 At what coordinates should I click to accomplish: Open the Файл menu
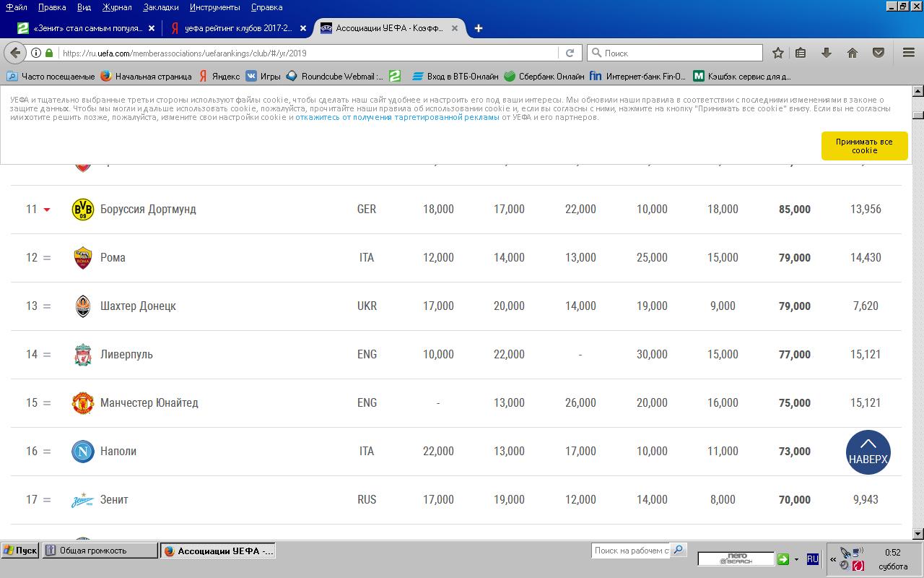[x=17, y=7]
